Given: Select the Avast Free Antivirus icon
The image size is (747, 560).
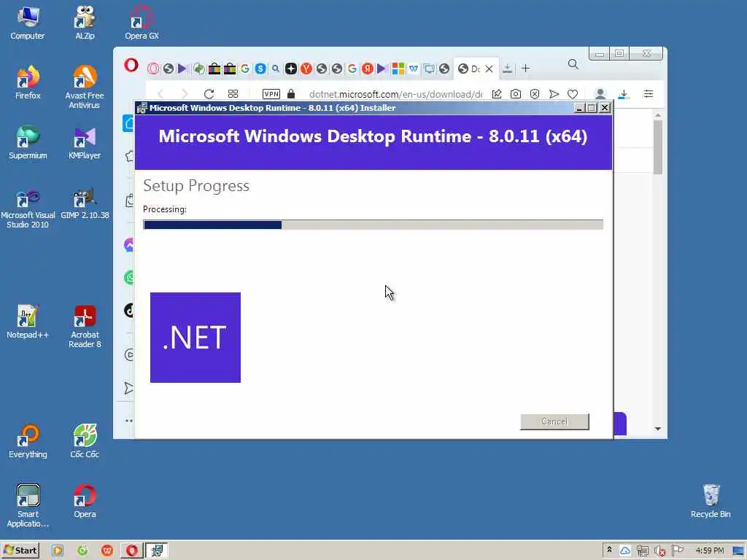Looking at the screenshot, I should tap(85, 87).
